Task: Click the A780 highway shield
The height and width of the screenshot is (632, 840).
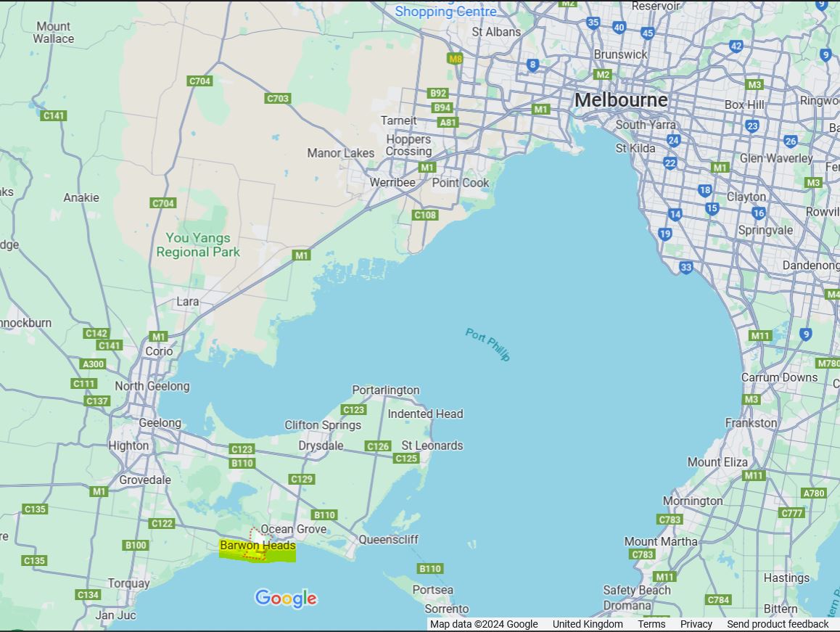Action: (x=814, y=493)
